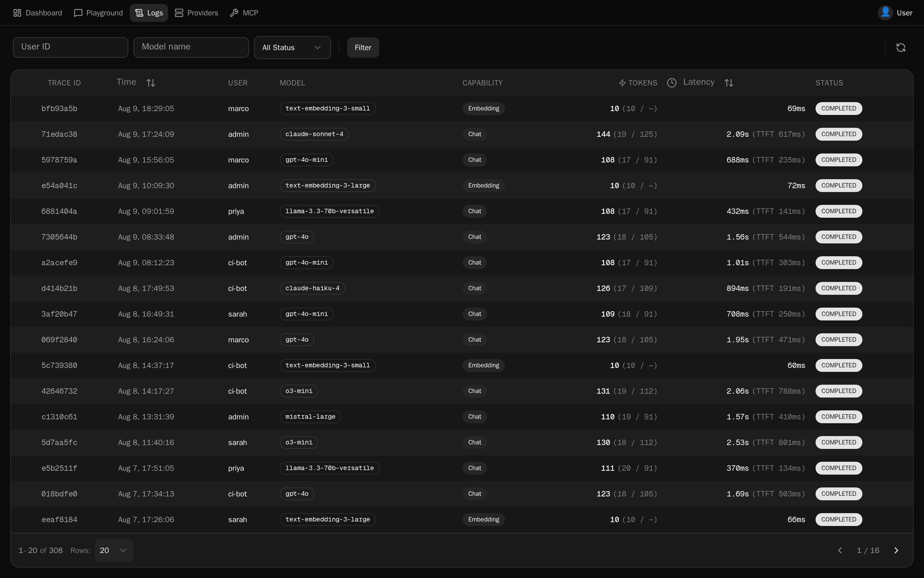
Task: Refresh logs with the reload icon
Action: [x=901, y=48]
